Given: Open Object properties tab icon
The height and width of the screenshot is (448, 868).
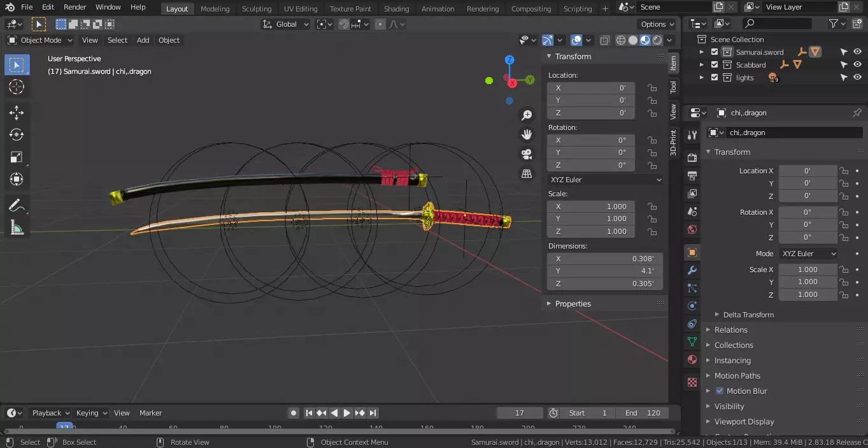Looking at the screenshot, I should coord(692,252).
